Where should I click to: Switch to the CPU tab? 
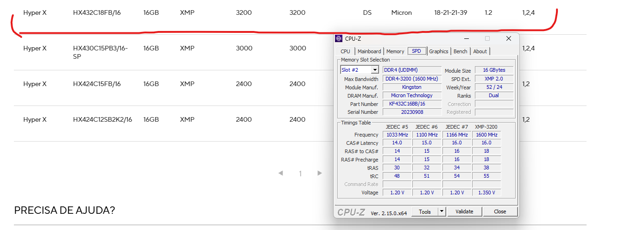coord(345,51)
